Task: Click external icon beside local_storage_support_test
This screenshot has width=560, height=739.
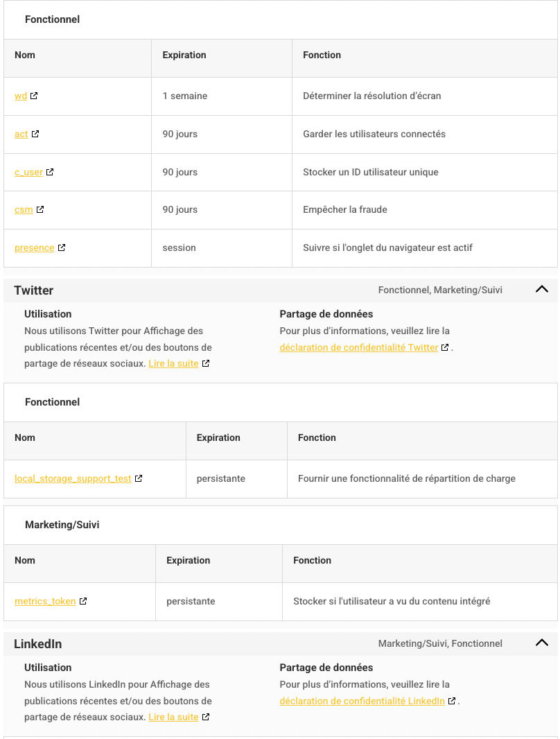Action: click(x=139, y=478)
